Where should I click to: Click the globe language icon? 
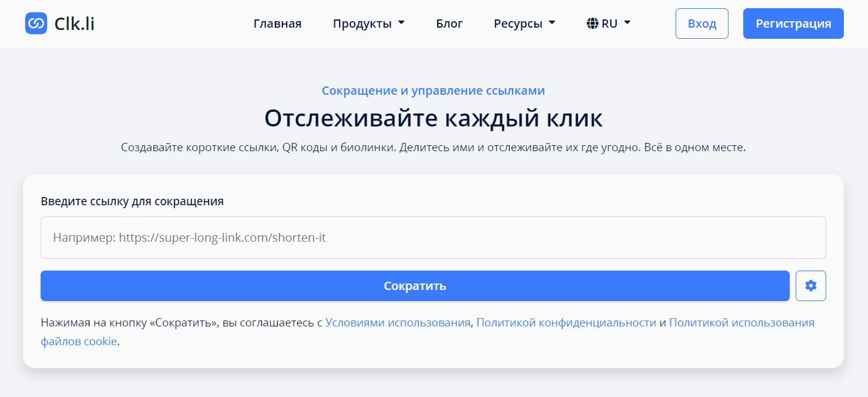pos(592,24)
